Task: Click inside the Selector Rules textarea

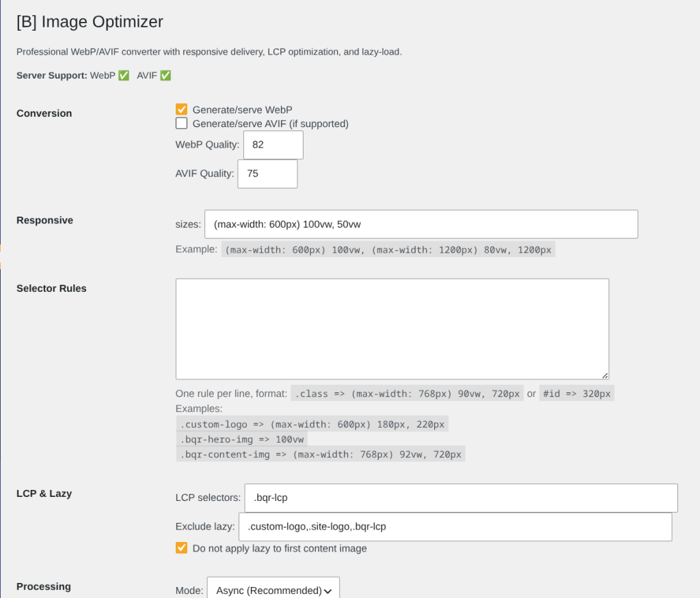Action: (x=392, y=329)
